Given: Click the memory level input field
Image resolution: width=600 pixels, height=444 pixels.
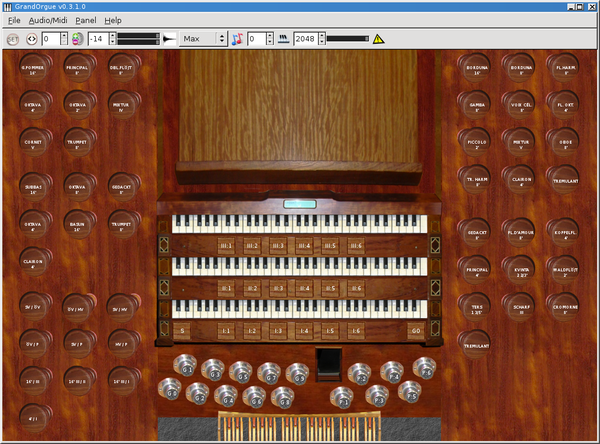Looking at the screenshot, I should point(51,39).
